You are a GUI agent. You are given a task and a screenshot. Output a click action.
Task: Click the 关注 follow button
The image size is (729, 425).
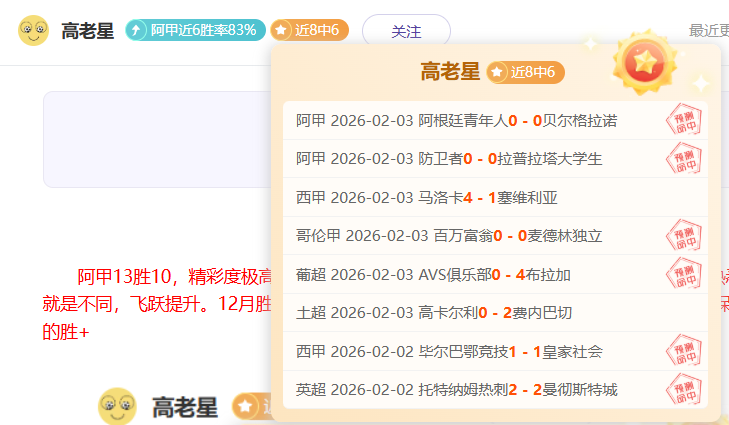click(405, 31)
